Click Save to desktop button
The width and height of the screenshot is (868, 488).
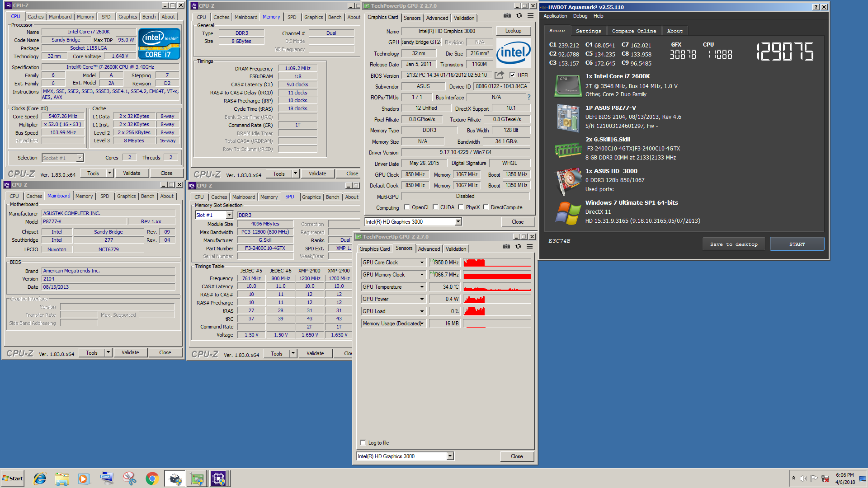[x=734, y=244]
